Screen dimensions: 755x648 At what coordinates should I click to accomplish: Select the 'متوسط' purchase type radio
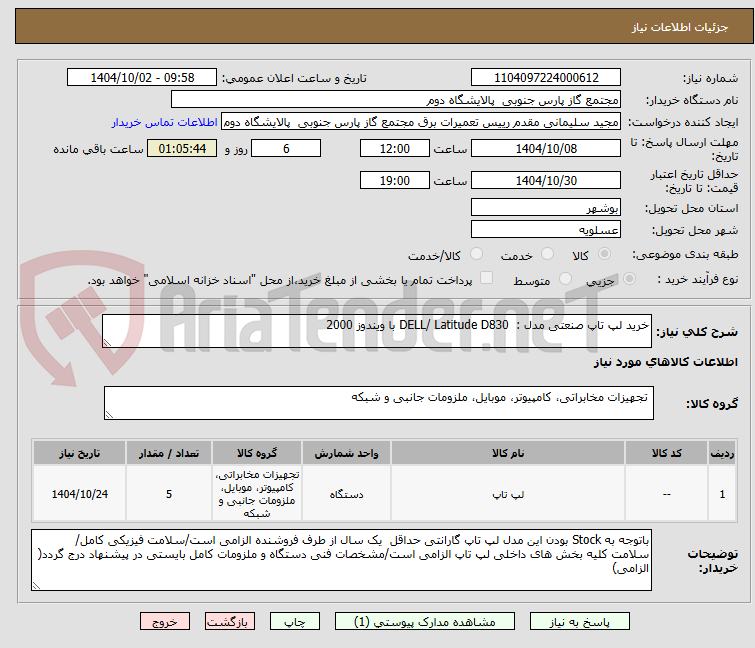[x=565, y=279]
